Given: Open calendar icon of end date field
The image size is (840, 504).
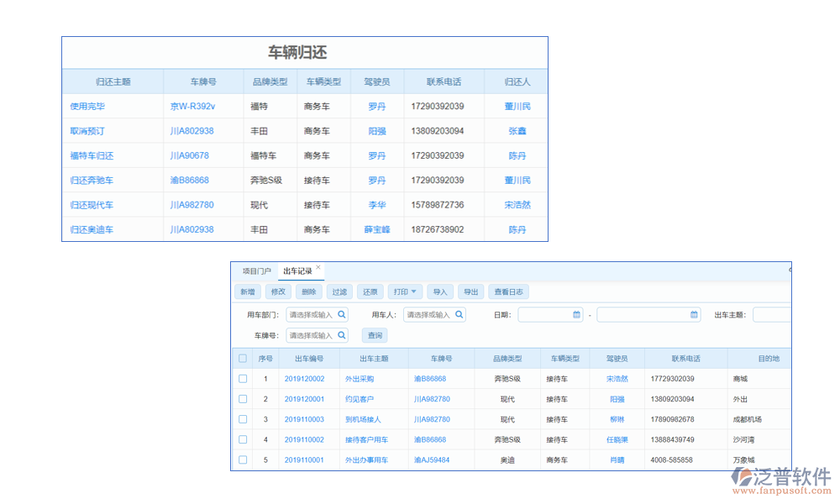Looking at the screenshot, I should 694,315.
